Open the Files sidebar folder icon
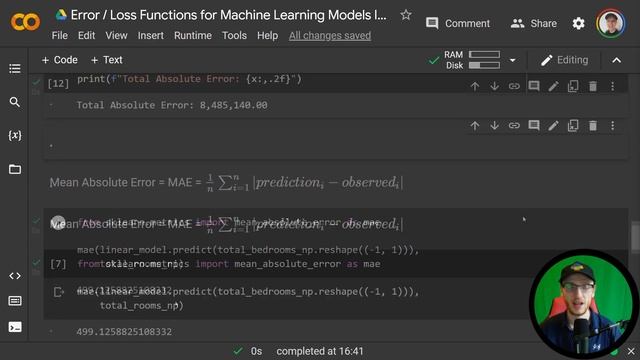Image resolution: width=640 pixels, height=360 pixels. click(15, 169)
